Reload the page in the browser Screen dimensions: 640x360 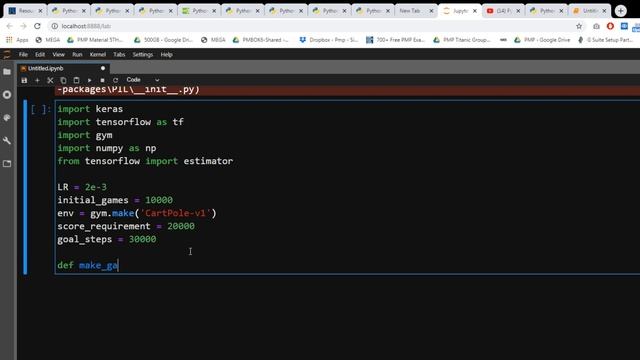point(37,26)
